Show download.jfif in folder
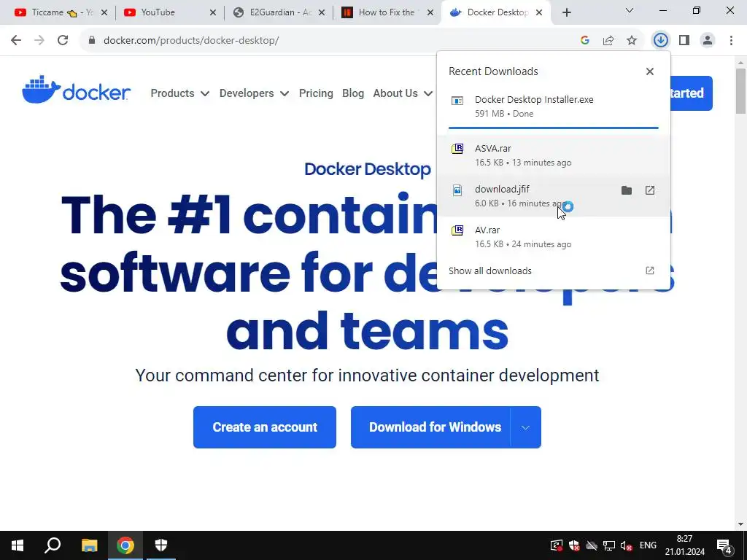 pyautogui.click(x=627, y=190)
